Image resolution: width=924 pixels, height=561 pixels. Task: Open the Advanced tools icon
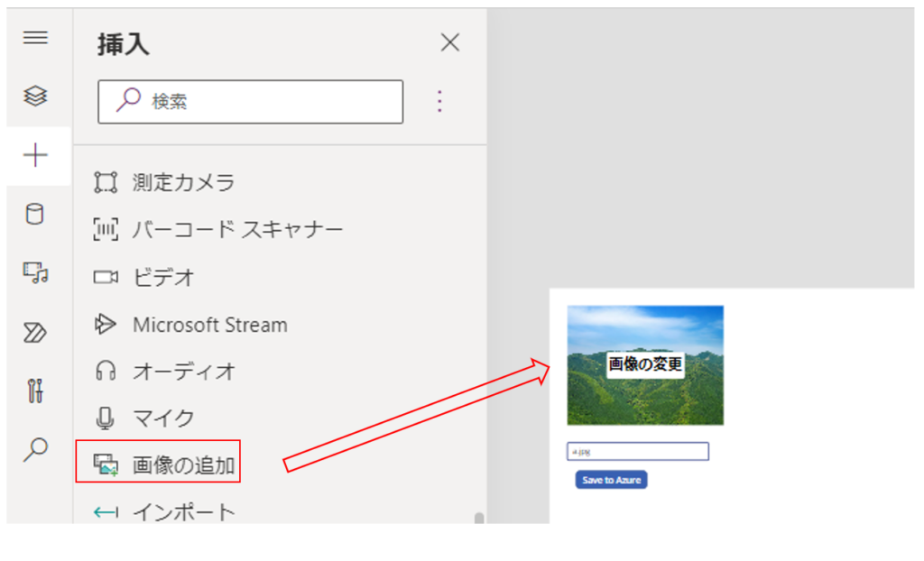[35, 391]
